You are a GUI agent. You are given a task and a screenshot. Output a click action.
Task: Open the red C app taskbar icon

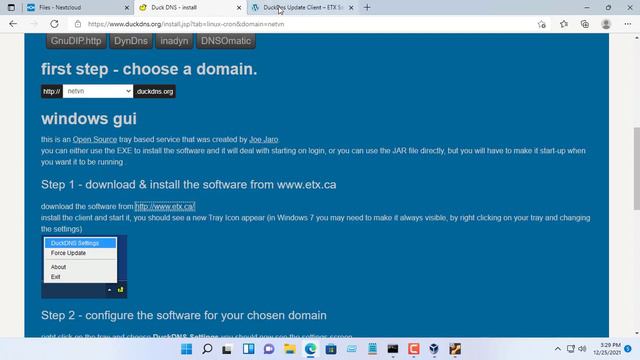pos(413,349)
